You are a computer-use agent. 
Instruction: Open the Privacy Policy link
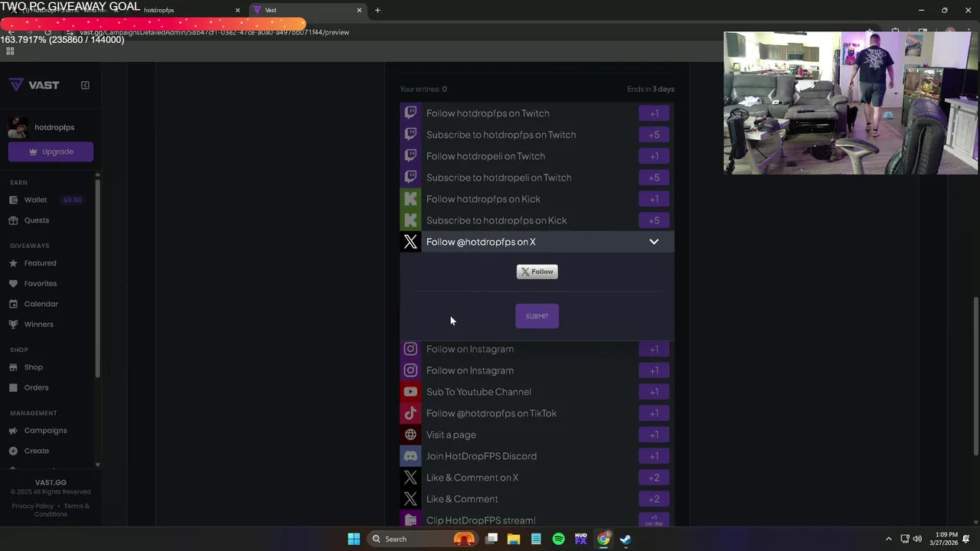tap(32, 506)
